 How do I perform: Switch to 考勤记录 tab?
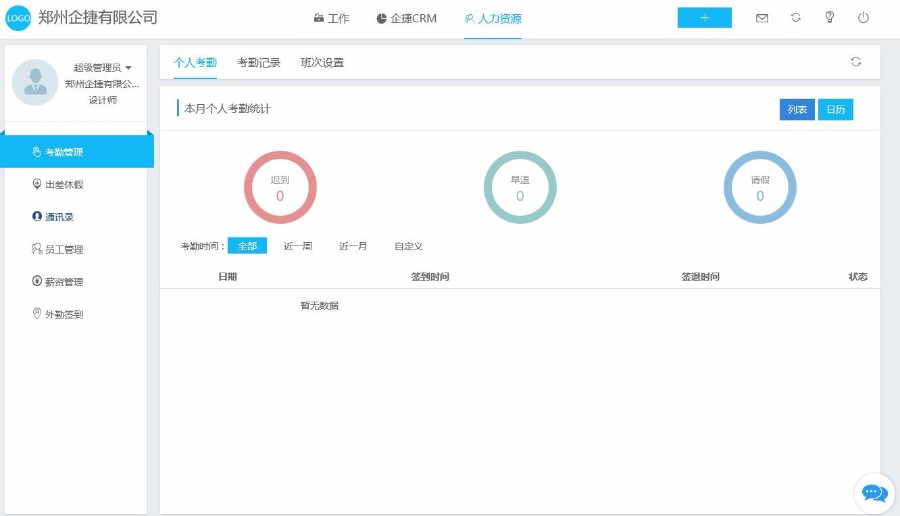259,62
